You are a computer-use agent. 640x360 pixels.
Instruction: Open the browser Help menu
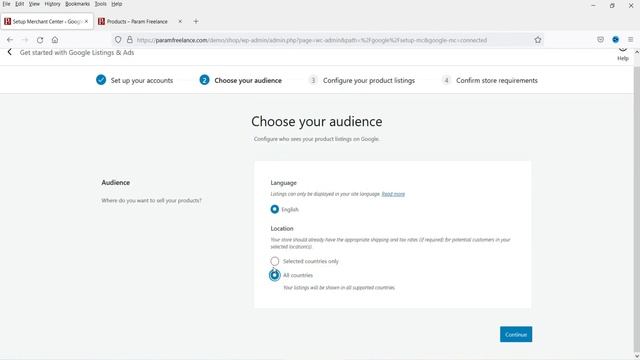[x=117, y=4]
